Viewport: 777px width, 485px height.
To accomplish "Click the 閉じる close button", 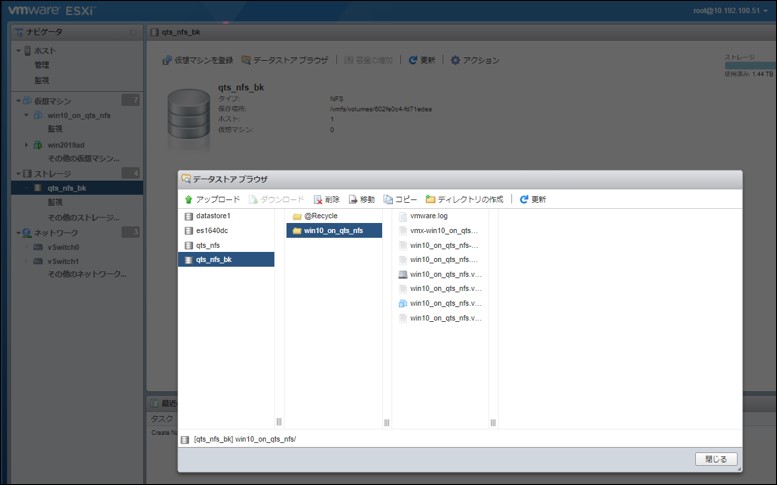I will pyautogui.click(x=716, y=459).
